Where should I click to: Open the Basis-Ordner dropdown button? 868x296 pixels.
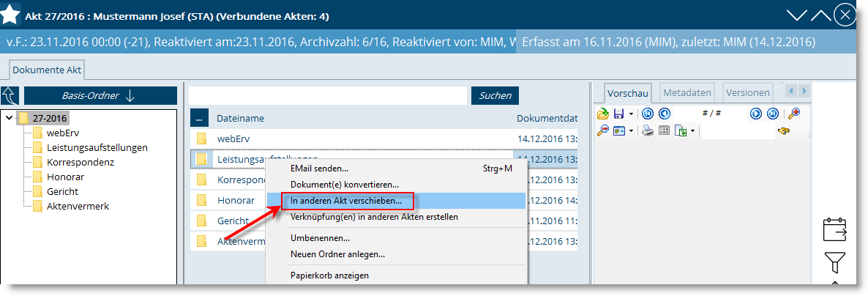click(100, 95)
